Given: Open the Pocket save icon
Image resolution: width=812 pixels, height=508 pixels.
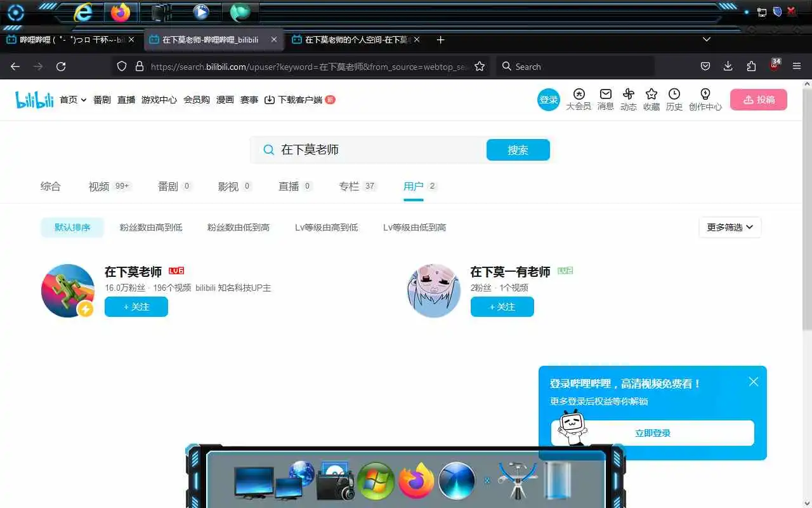Looking at the screenshot, I should [x=705, y=67].
